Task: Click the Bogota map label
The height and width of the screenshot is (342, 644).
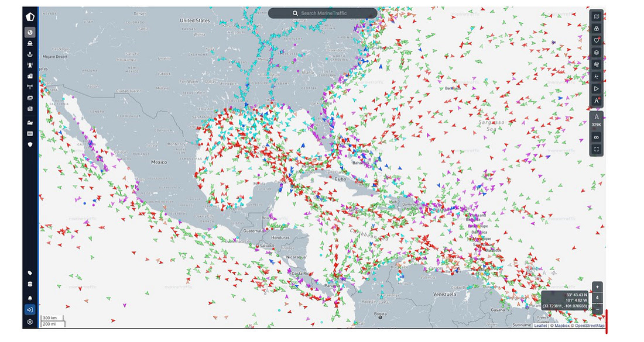Action: click(381, 314)
